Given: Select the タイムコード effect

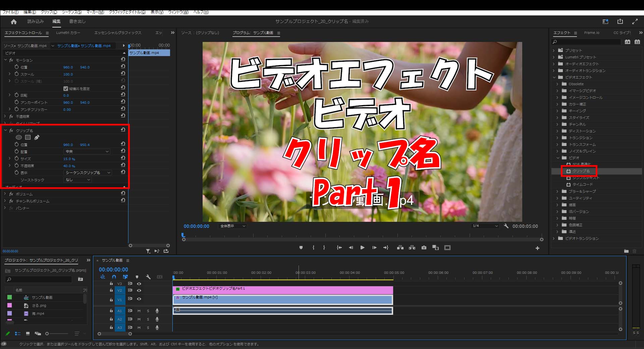Looking at the screenshot, I should (x=583, y=185).
